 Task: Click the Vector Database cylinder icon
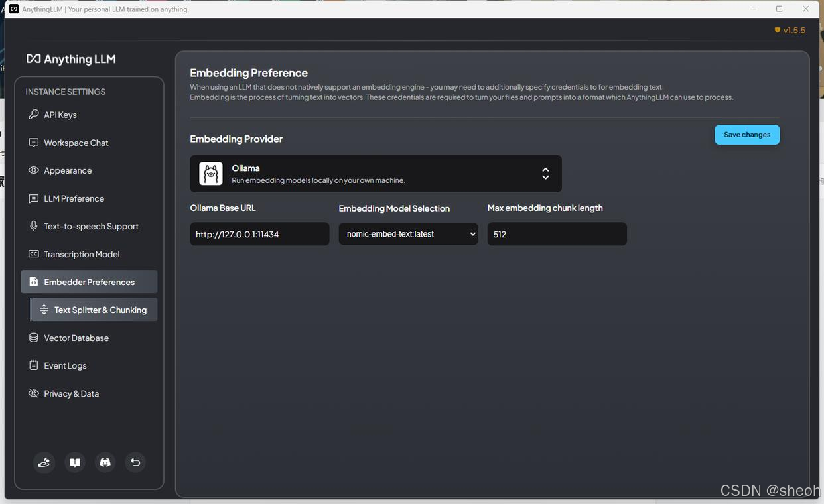tap(33, 338)
